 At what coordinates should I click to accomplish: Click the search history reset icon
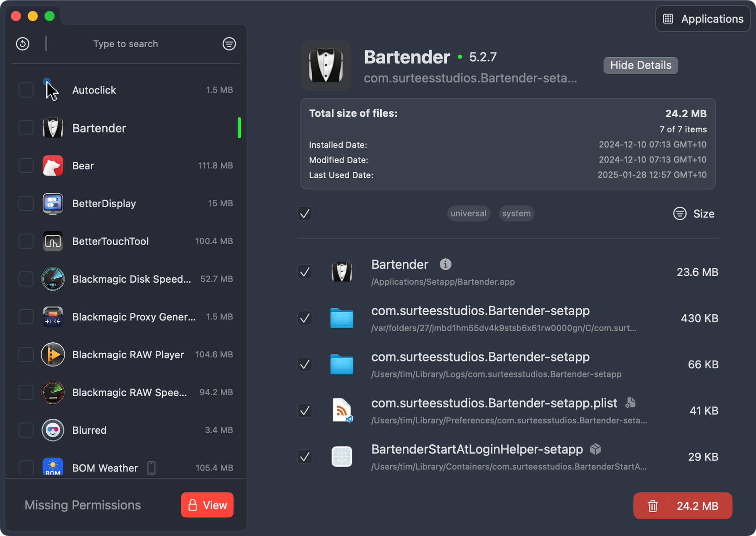pos(22,44)
